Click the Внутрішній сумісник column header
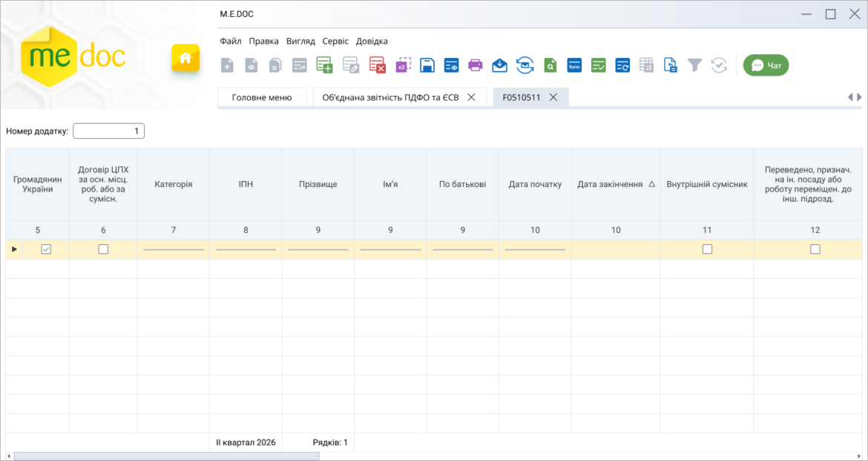868x461 pixels. [x=707, y=184]
